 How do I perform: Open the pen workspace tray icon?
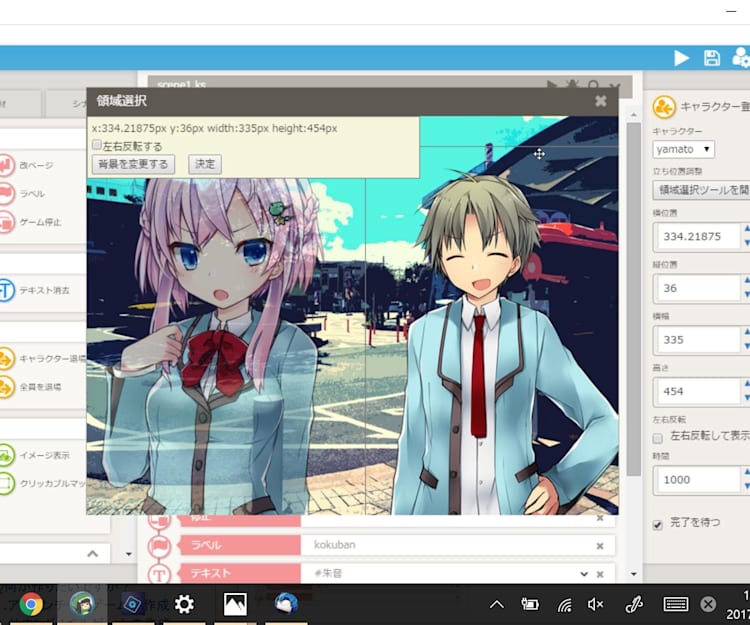pos(634,605)
